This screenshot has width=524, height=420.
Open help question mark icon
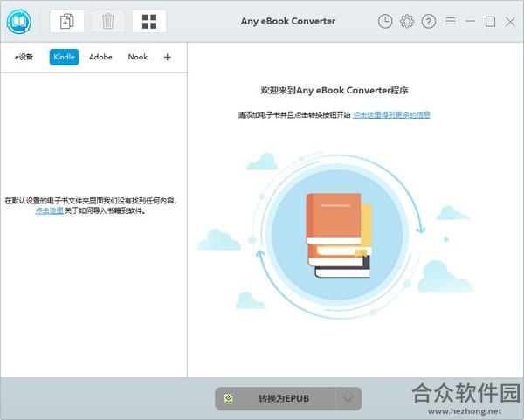429,21
